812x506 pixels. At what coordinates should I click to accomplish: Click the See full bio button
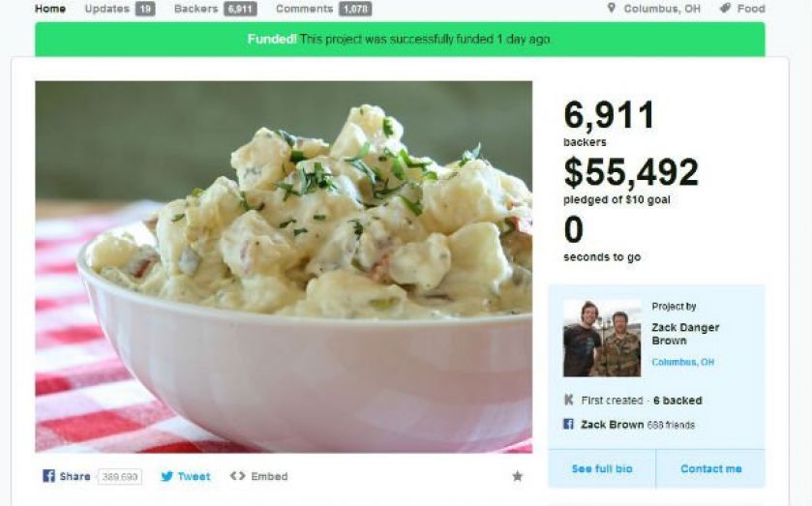point(602,468)
